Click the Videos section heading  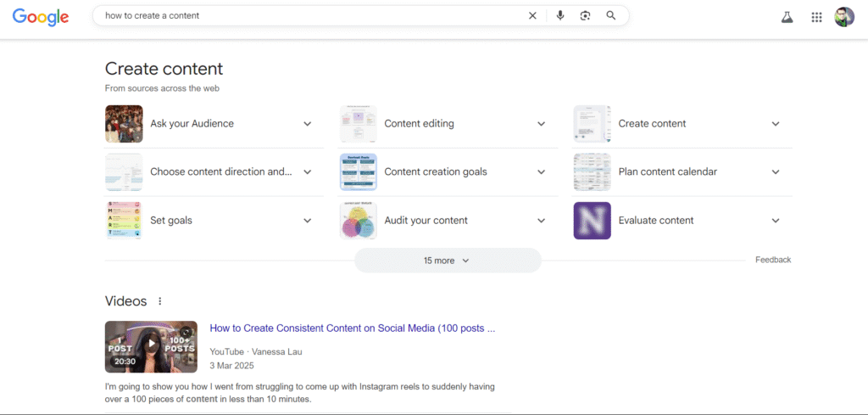pyautogui.click(x=126, y=301)
